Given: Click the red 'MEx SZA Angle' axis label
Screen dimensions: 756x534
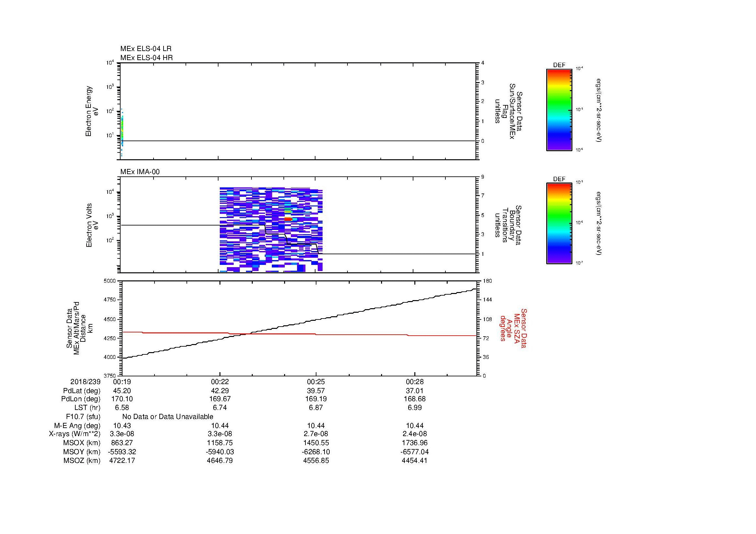Looking at the screenshot, I should click(x=514, y=328).
